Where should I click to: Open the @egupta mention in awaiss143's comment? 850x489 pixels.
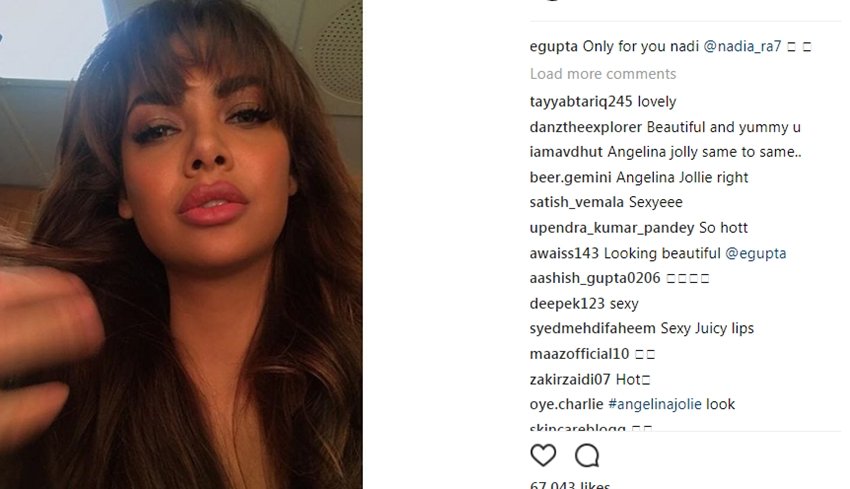tap(755, 253)
